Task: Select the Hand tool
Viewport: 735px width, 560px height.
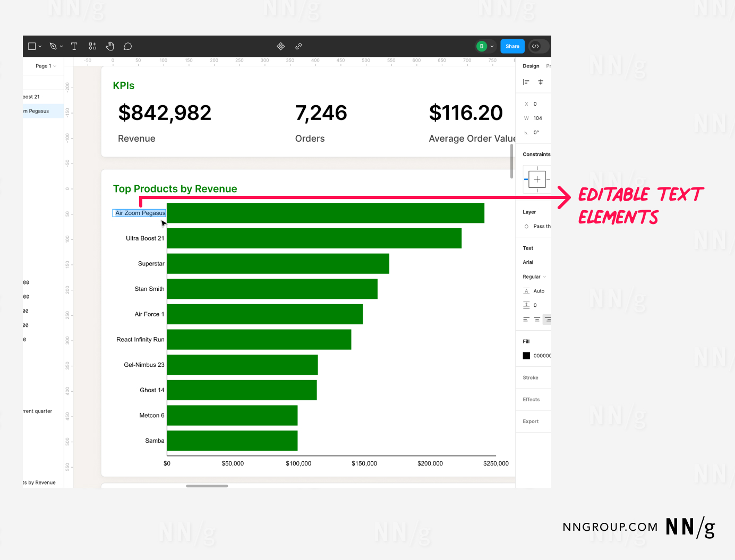Action: [110, 47]
